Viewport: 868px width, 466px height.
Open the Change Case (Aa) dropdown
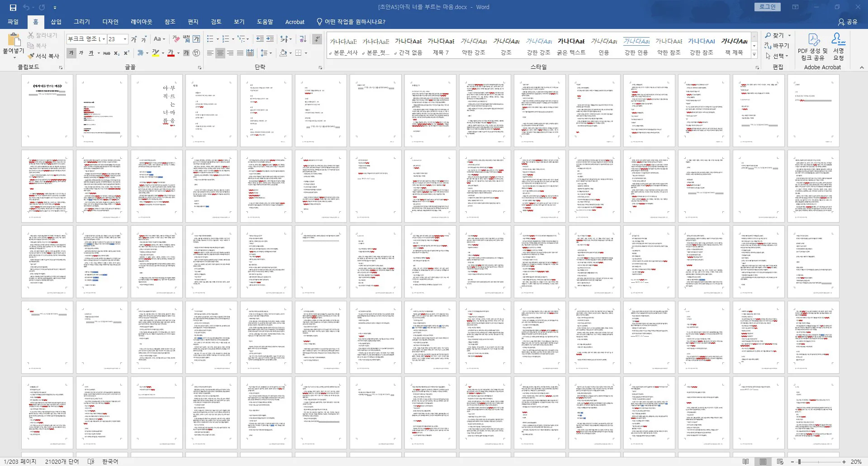pyautogui.click(x=159, y=39)
